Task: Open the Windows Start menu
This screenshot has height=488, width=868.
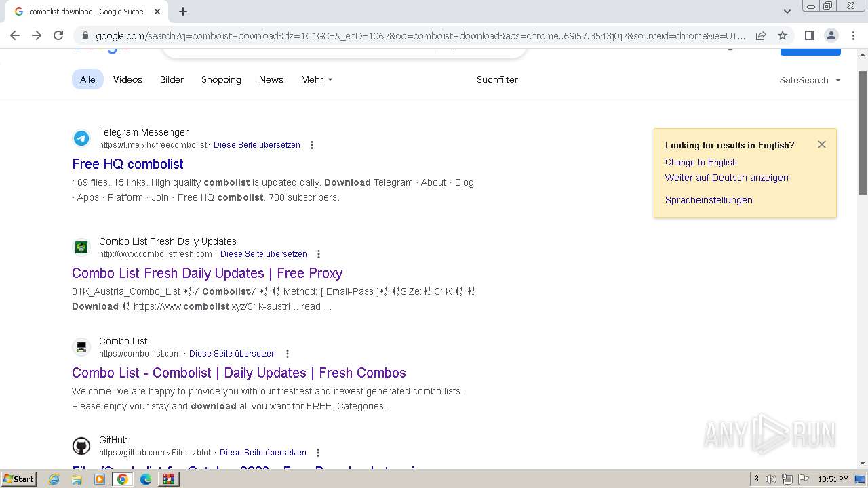Action: 18,479
